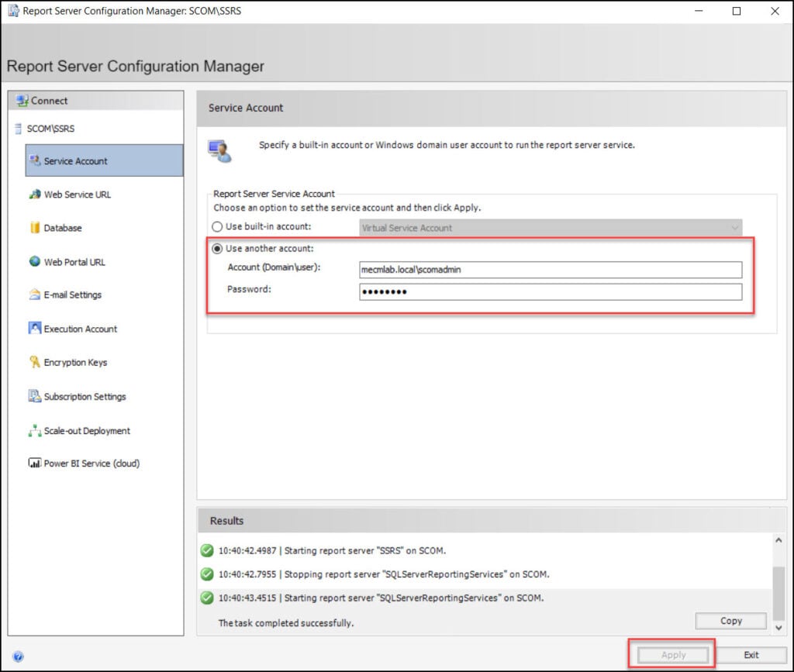The height and width of the screenshot is (672, 794).
Task: Open the Subscription Settings page
Action: click(85, 396)
